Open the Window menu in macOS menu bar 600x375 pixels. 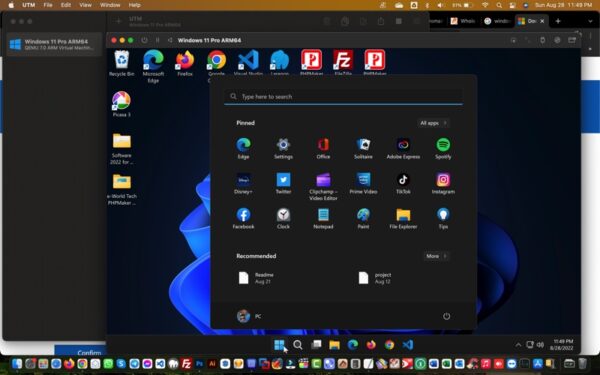click(x=110, y=5)
